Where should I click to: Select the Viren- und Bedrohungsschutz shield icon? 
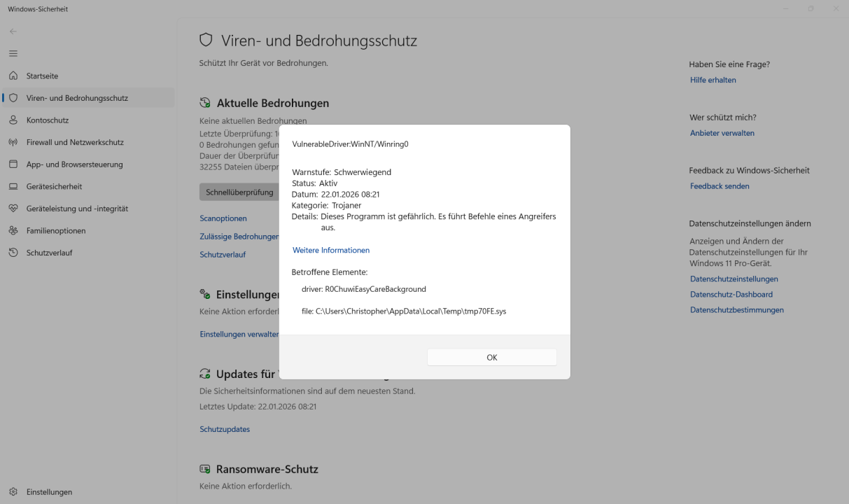pyautogui.click(x=13, y=98)
